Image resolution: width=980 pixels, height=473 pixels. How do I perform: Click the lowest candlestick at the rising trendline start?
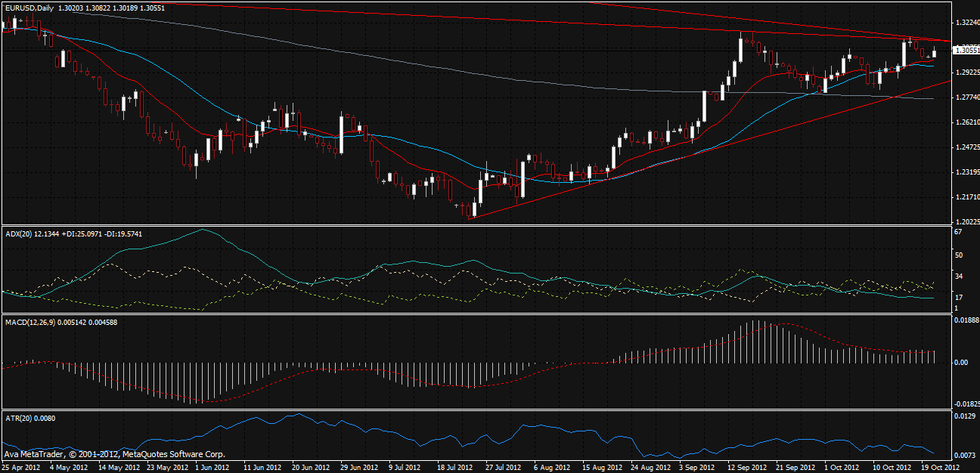coord(472,209)
